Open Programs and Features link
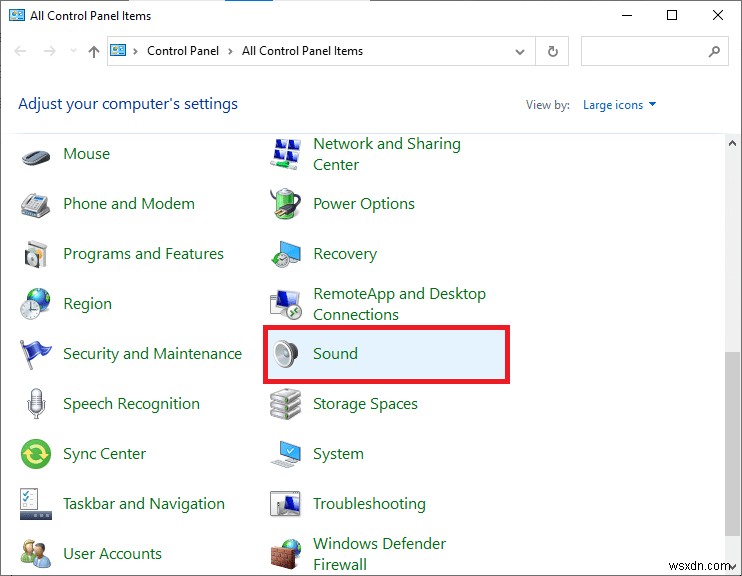742x576 pixels. (x=143, y=254)
